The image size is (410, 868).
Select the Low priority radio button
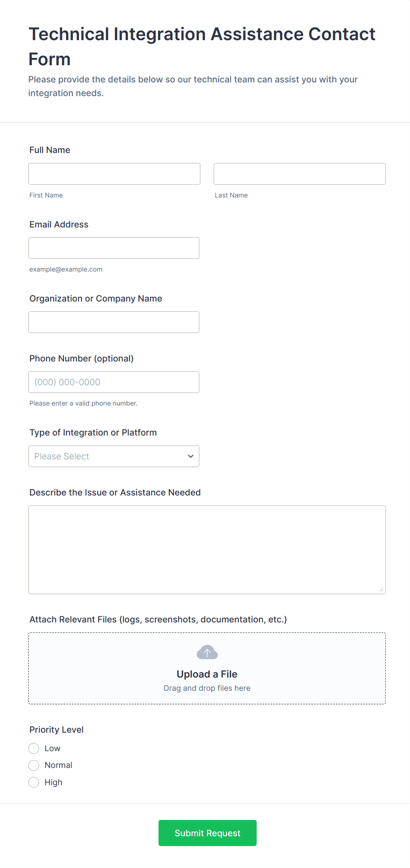pyautogui.click(x=34, y=749)
